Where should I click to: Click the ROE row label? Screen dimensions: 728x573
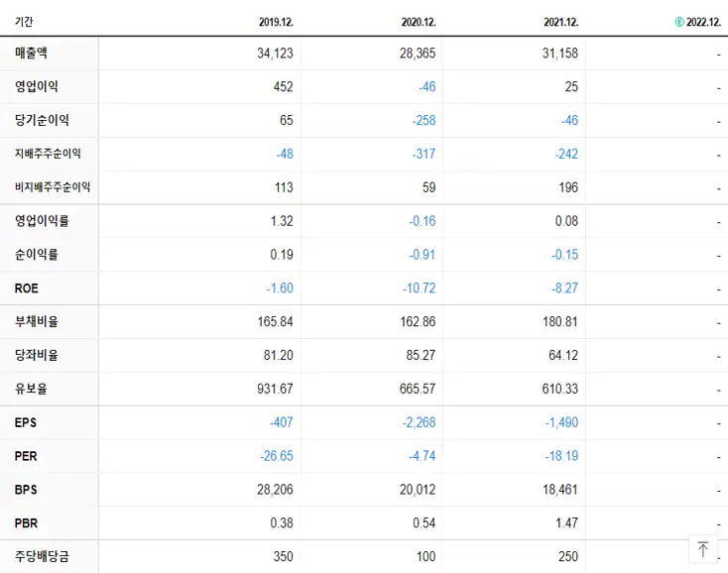[27, 288]
